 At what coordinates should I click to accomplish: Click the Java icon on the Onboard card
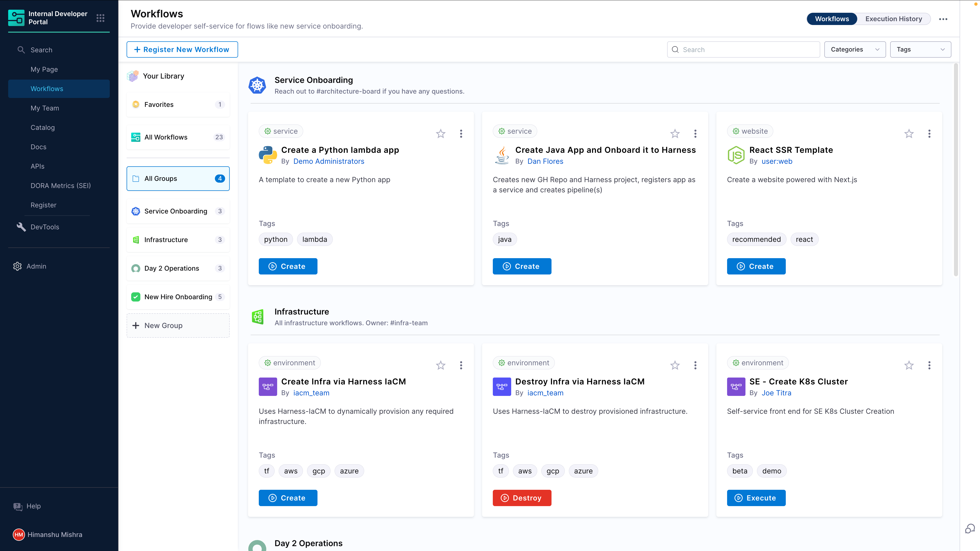tap(501, 155)
